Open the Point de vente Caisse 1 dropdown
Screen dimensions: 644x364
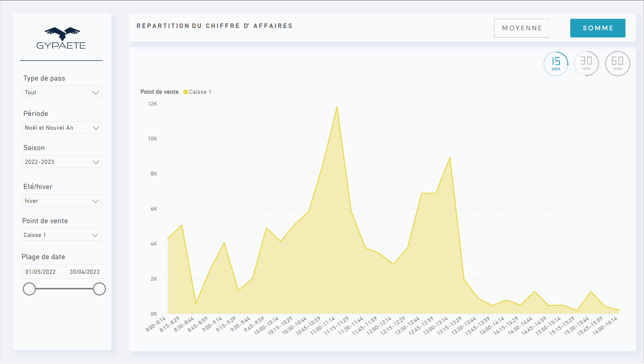[x=61, y=235]
